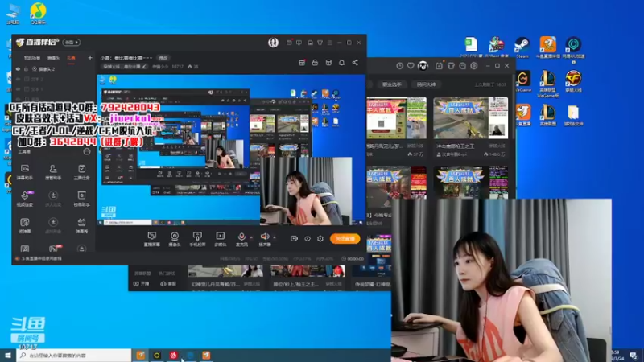Add a screen capture source
The width and height of the screenshot is (644, 362).
(x=151, y=238)
